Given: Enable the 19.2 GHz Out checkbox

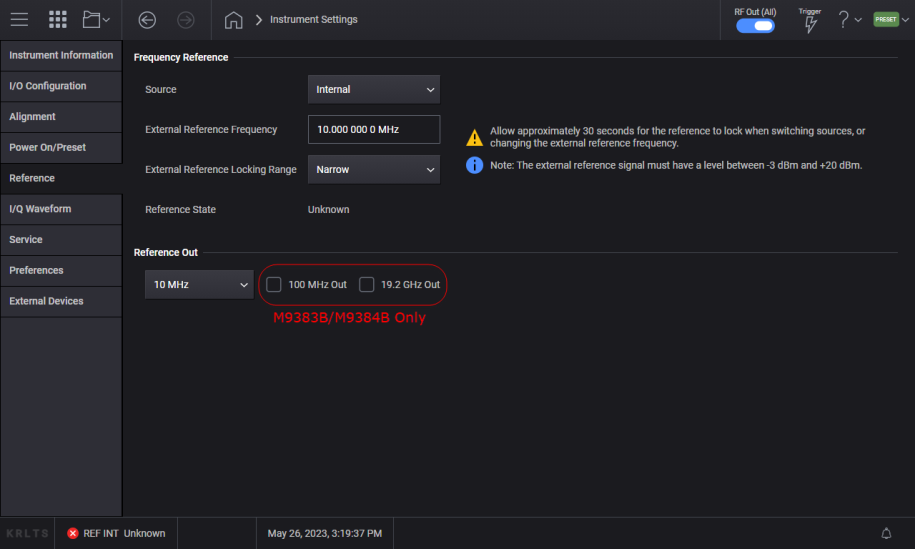Looking at the screenshot, I should [x=367, y=285].
